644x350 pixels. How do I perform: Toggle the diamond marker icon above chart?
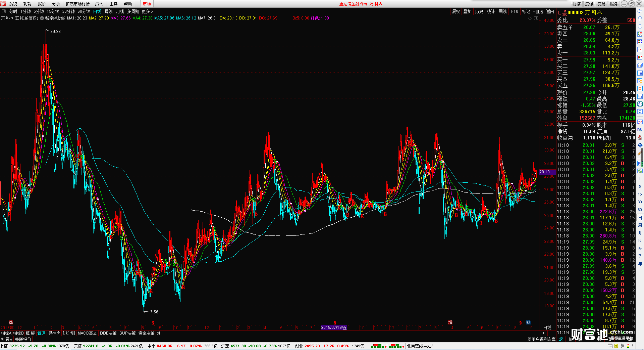pyautogui.click(x=530, y=18)
